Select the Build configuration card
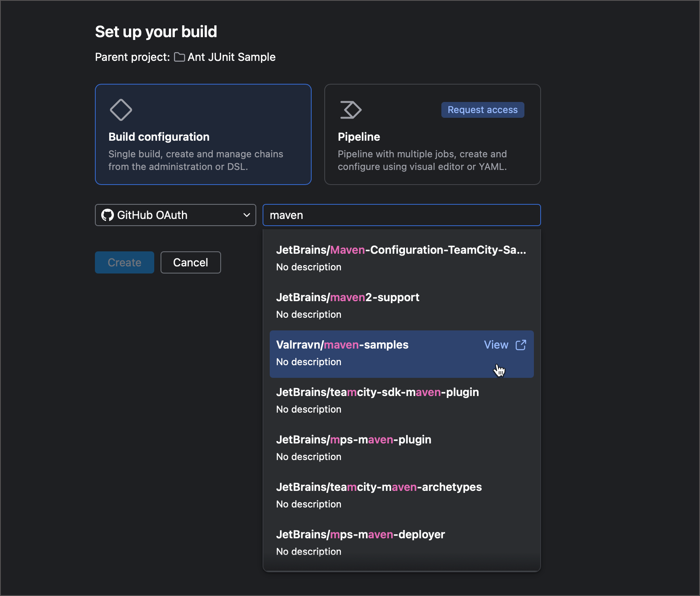 pyautogui.click(x=203, y=134)
